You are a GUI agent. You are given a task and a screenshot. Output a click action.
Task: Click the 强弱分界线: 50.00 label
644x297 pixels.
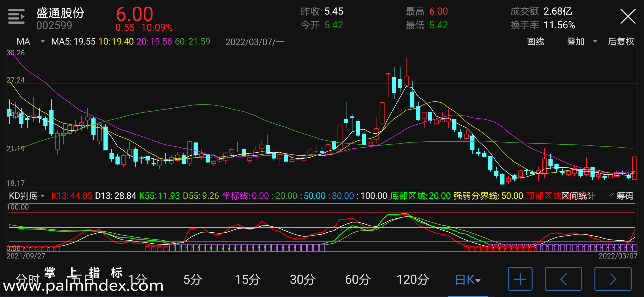tap(488, 196)
